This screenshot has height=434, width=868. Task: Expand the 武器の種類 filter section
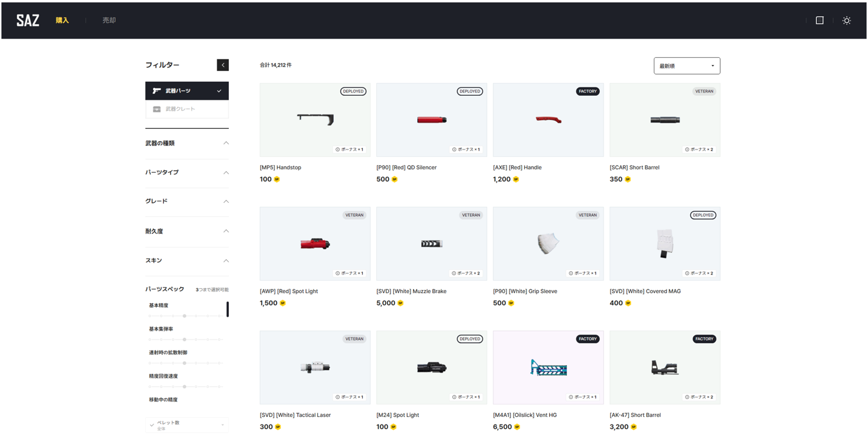click(187, 143)
